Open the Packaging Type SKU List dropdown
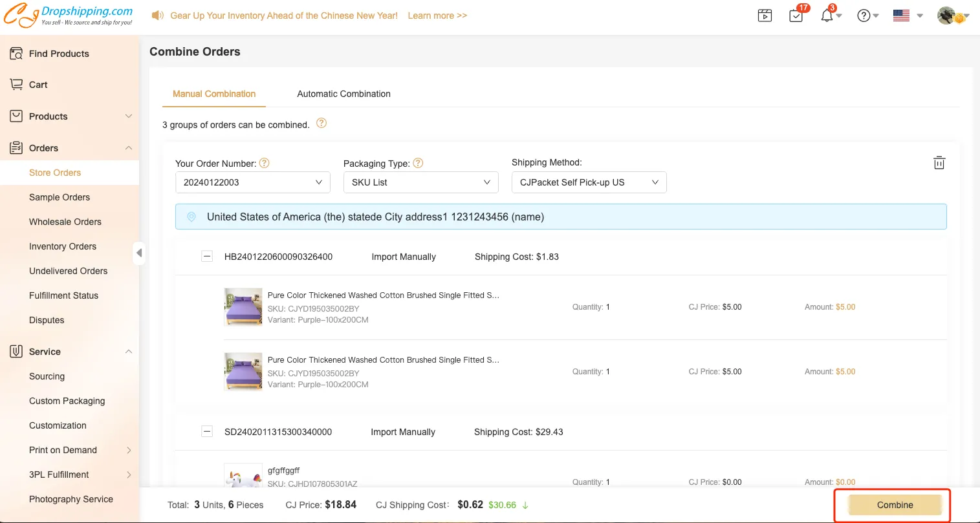 420,182
